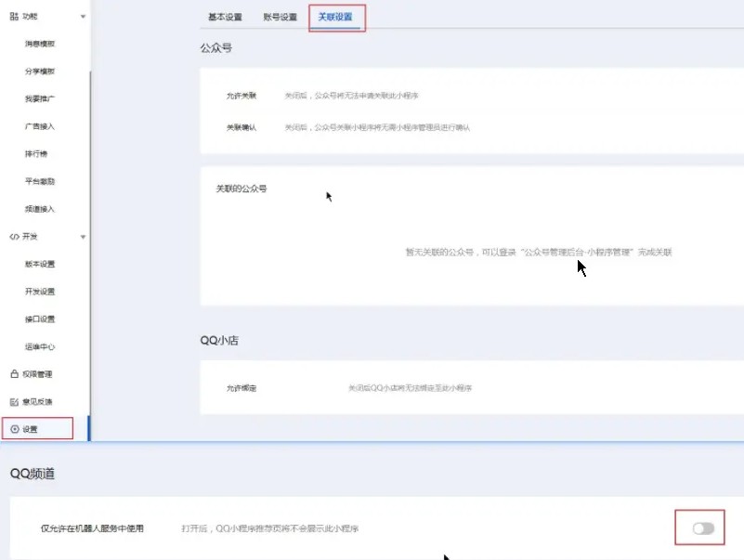Open 消息模板 in the sidebar
The height and width of the screenshot is (560, 744).
point(40,44)
